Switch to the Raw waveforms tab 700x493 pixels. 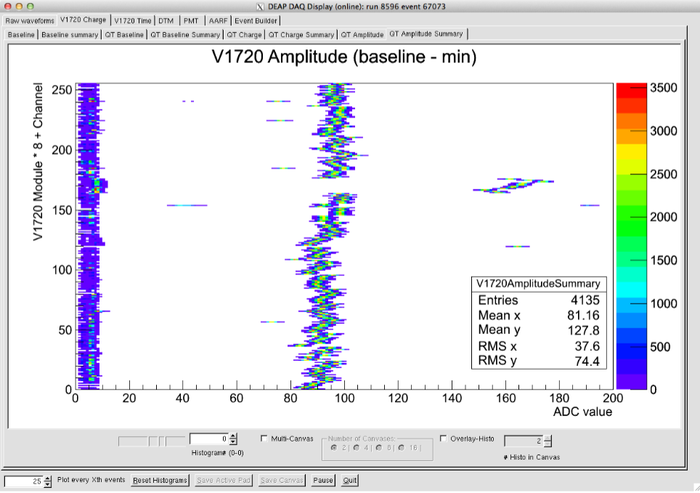point(28,19)
